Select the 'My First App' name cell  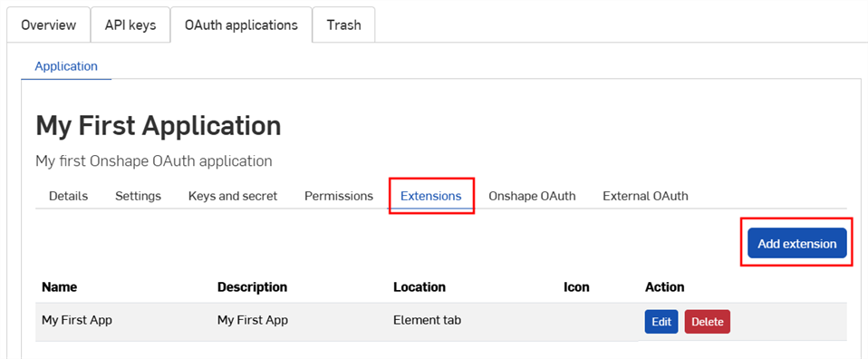coord(77,320)
